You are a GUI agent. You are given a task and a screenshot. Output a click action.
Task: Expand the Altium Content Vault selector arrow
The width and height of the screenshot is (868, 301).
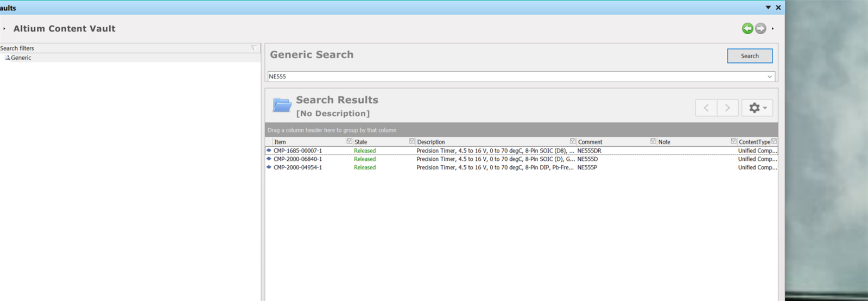4,29
